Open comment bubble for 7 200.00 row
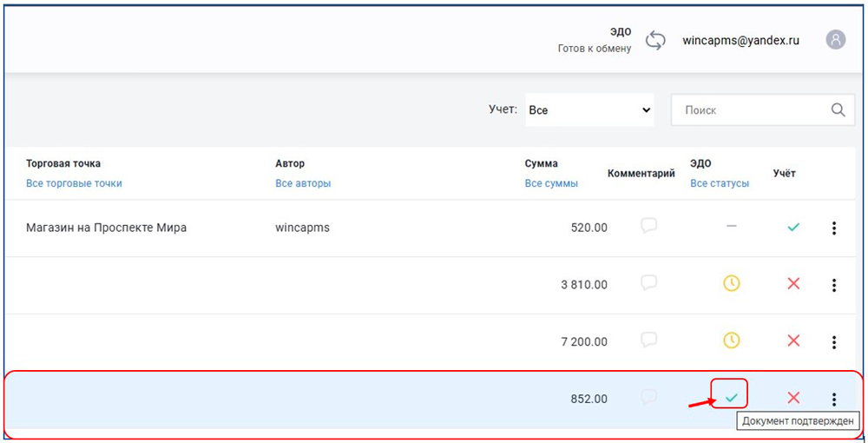 click(x=648, y=340)
